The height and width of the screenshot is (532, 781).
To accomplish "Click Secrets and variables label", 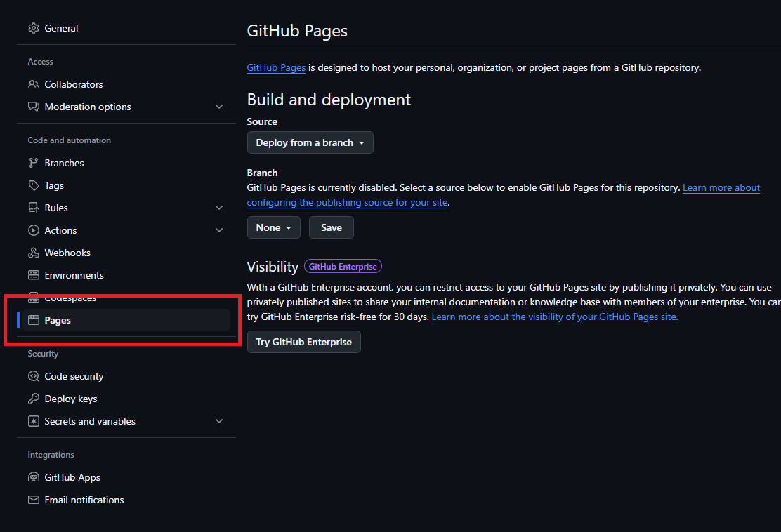I will 90,421.
